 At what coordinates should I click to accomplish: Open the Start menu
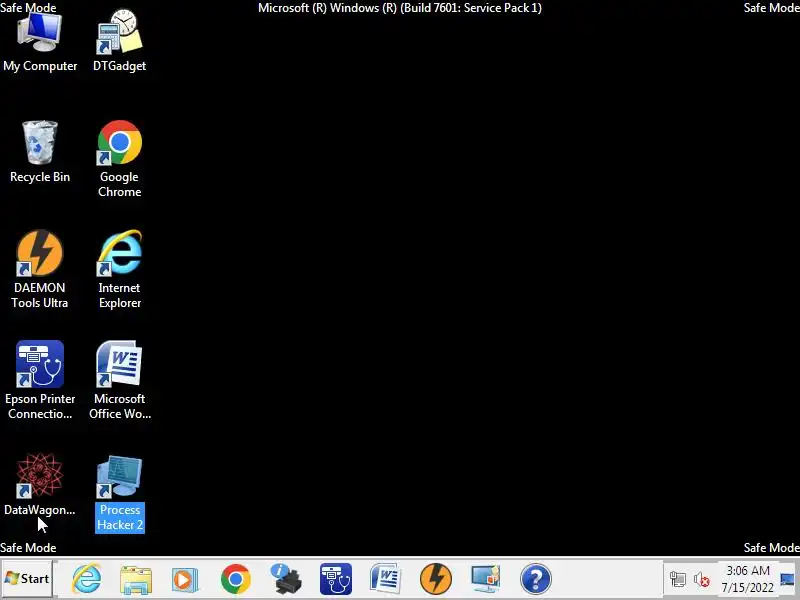(27, 579)
